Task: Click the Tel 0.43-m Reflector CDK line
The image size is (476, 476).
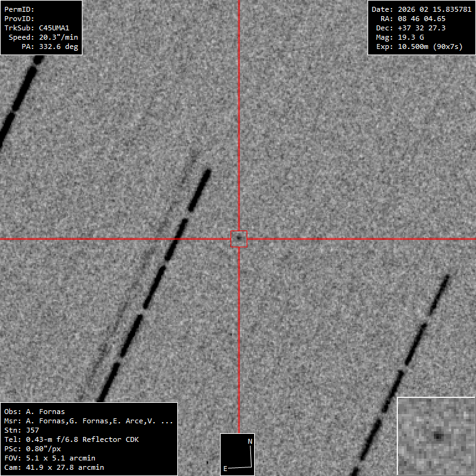Action: click(71, 439)
